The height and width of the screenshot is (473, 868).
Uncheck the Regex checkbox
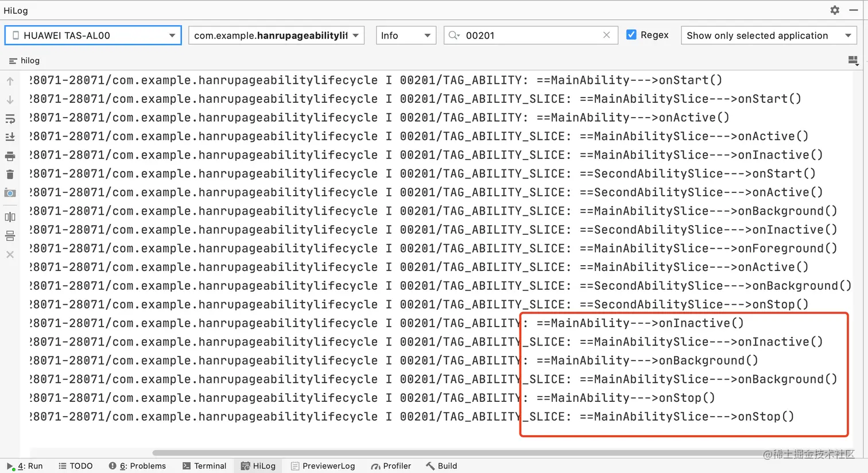(x=631, y=35)
